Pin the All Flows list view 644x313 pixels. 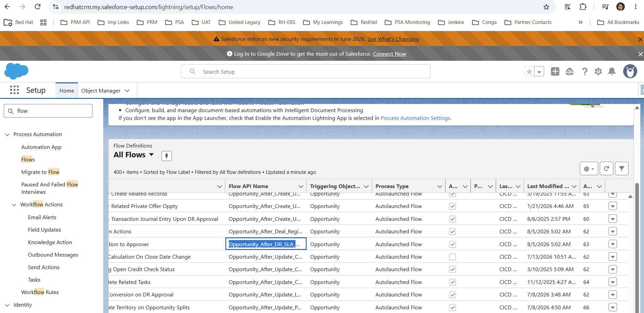click(x=167, y=156)
